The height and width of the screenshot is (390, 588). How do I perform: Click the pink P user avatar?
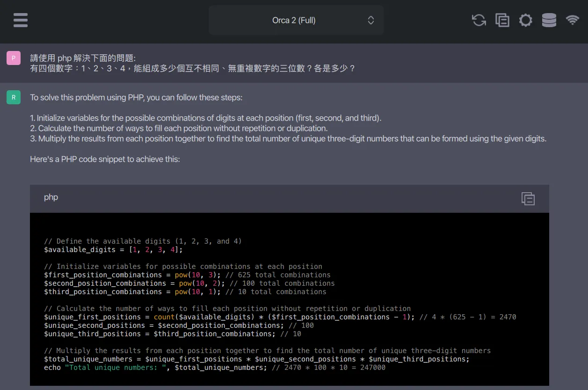click(14, 58)
